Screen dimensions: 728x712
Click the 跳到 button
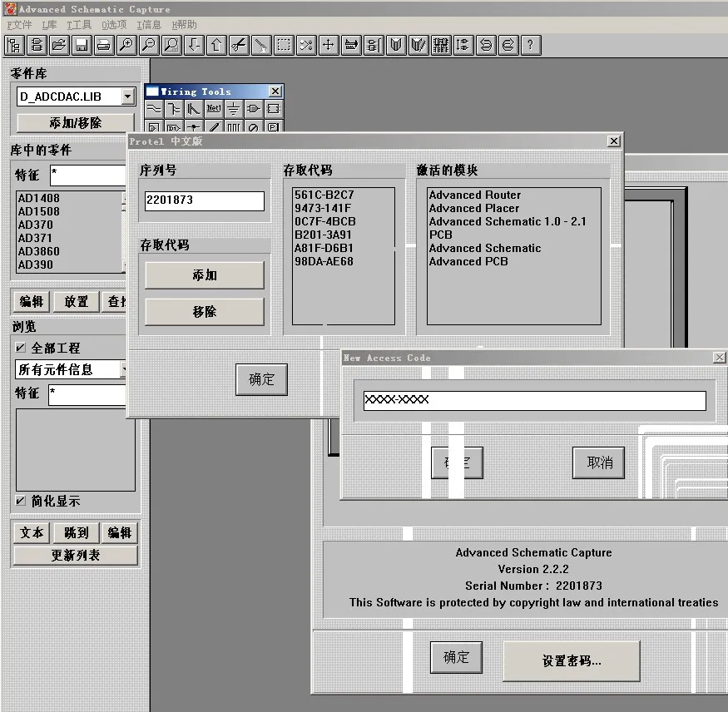pos(77,532)
